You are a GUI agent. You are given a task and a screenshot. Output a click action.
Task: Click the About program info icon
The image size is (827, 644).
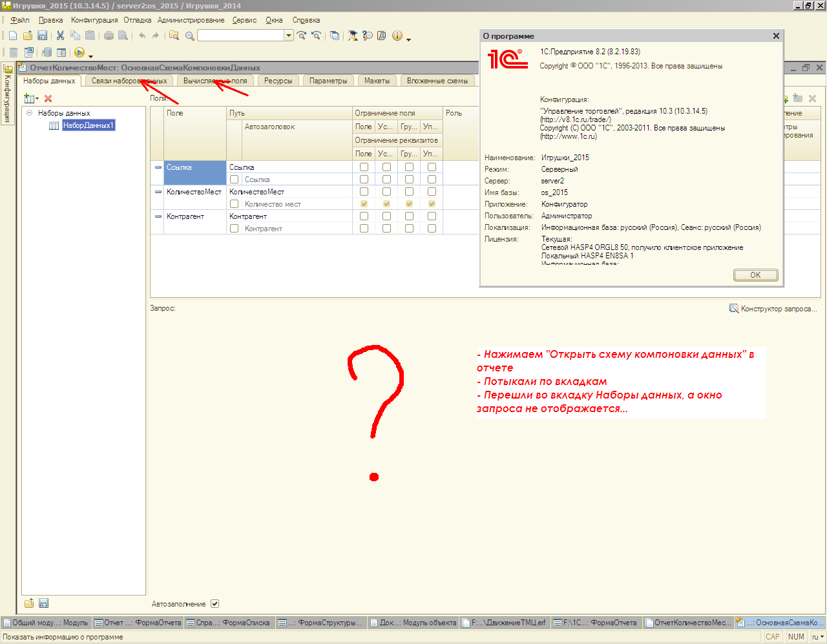click(x=397, y=36)
